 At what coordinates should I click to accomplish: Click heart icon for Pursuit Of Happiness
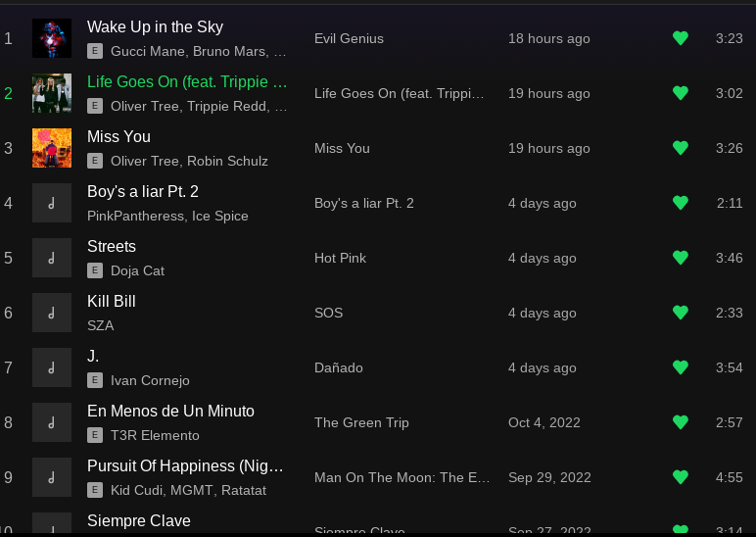(x=681, y=477)
